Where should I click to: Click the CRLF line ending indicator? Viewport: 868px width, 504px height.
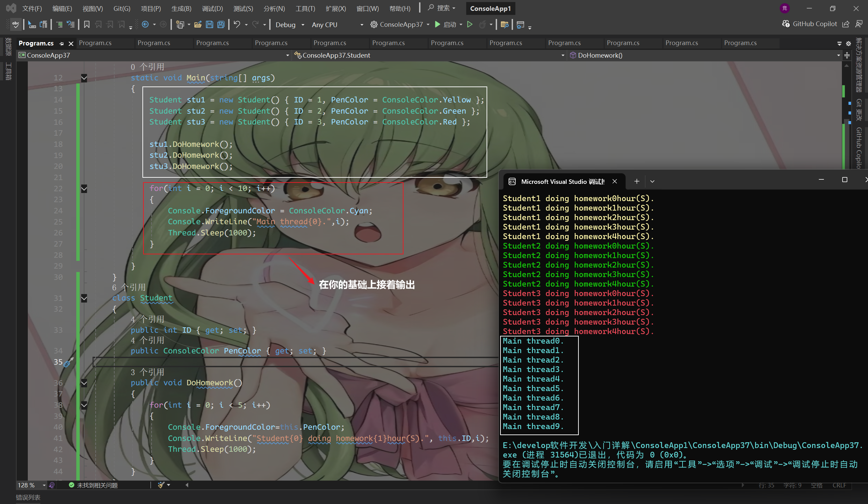[x=839, y=485]
